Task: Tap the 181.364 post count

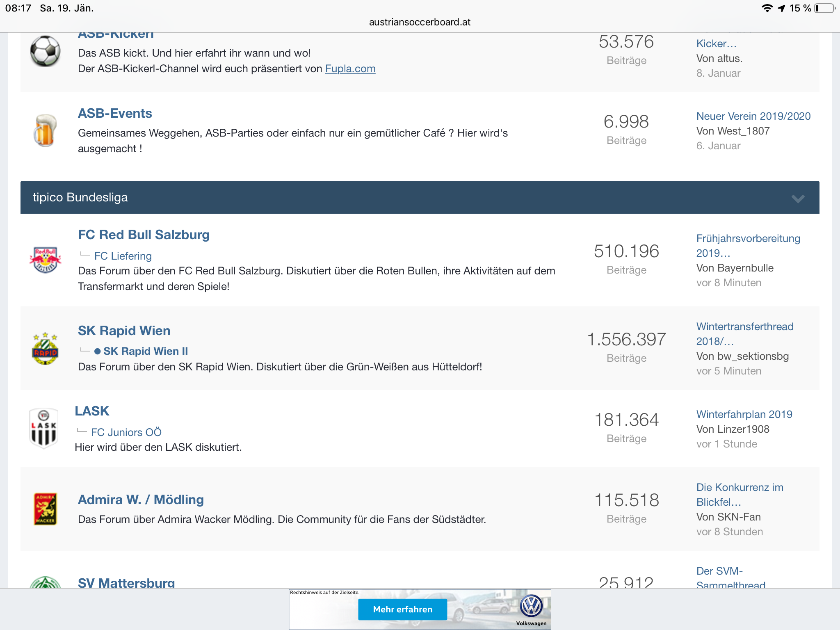Action: point(626,420)
